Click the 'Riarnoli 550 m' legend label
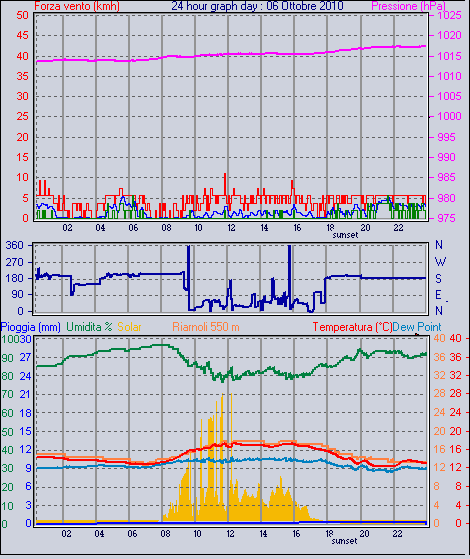The width and height of the screenshot is (470, 559). point(206,327)
